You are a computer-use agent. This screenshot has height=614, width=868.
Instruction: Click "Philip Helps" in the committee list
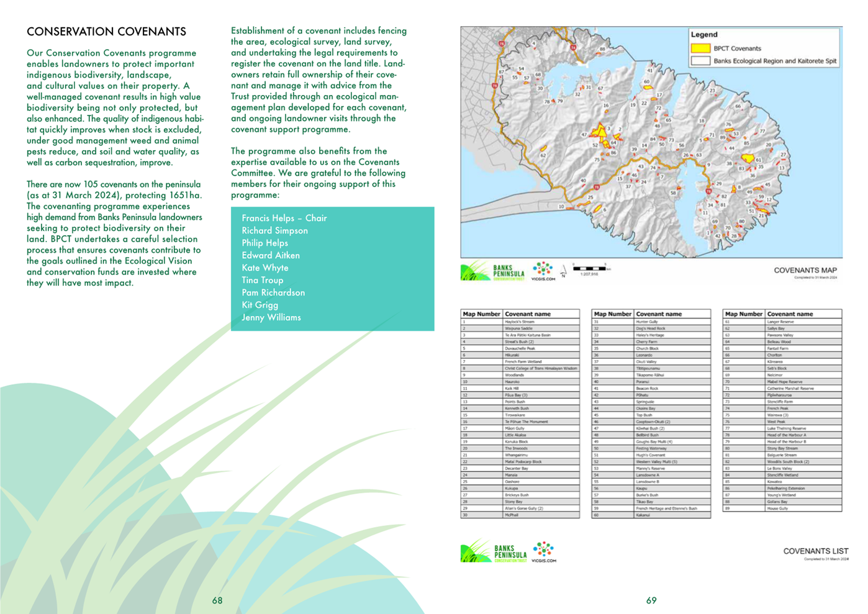264,243
